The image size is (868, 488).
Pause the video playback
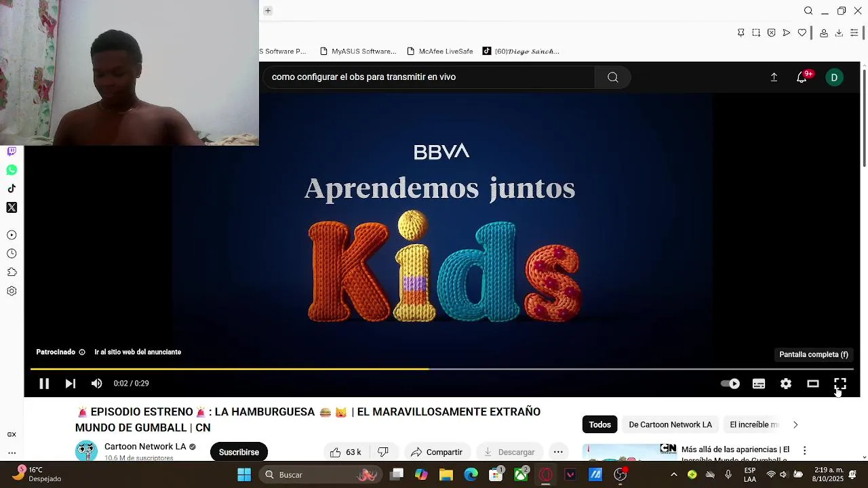tap(44, 384)
